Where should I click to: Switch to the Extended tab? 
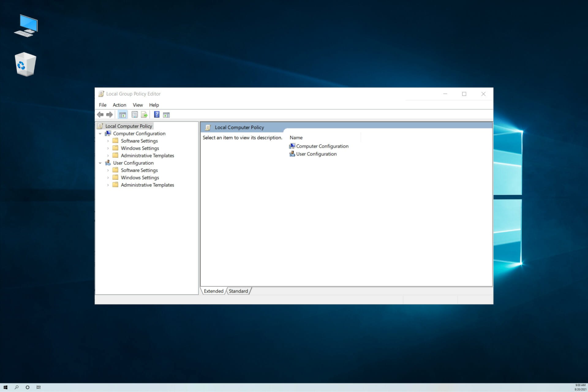[x=214, y=291]
